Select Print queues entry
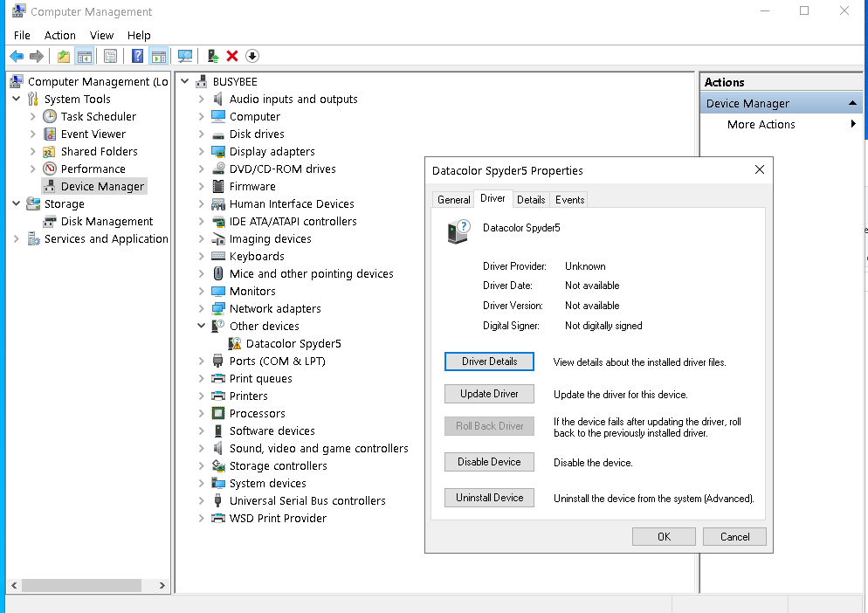 pos(261,379)
